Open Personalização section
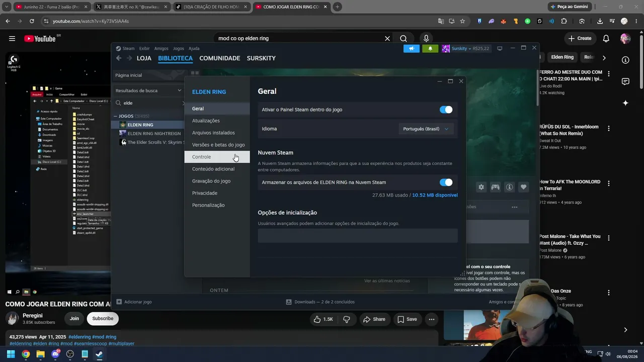The height and width of the screenshot is (362, 644). point(217,205)
